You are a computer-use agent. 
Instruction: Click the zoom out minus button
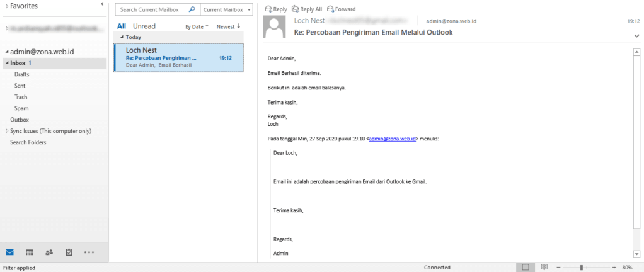click(x=558, y=268)
